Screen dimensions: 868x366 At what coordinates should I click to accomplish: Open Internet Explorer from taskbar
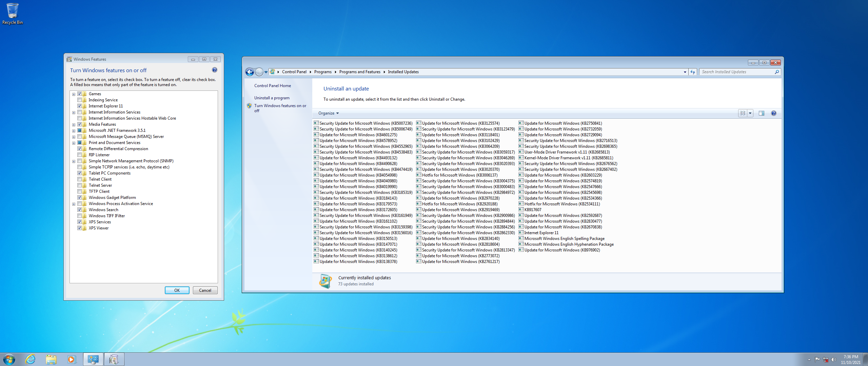(x=31, y=359)
